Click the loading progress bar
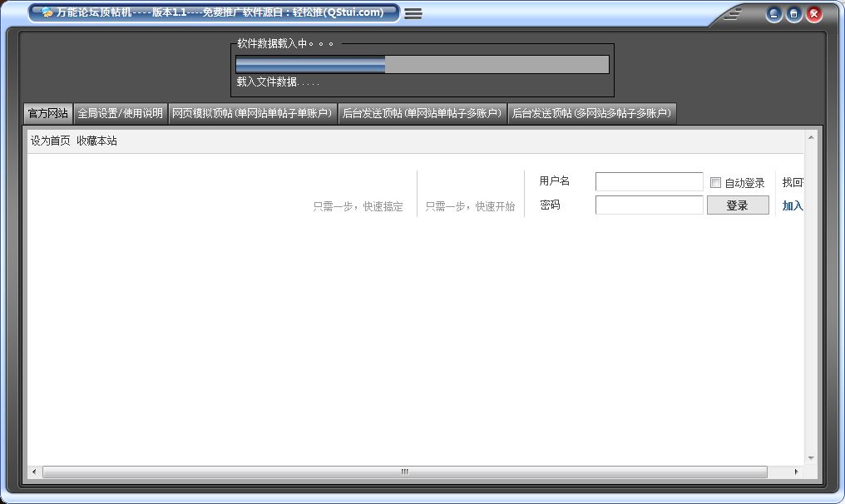The image size is (845, 504). (420, 63)
